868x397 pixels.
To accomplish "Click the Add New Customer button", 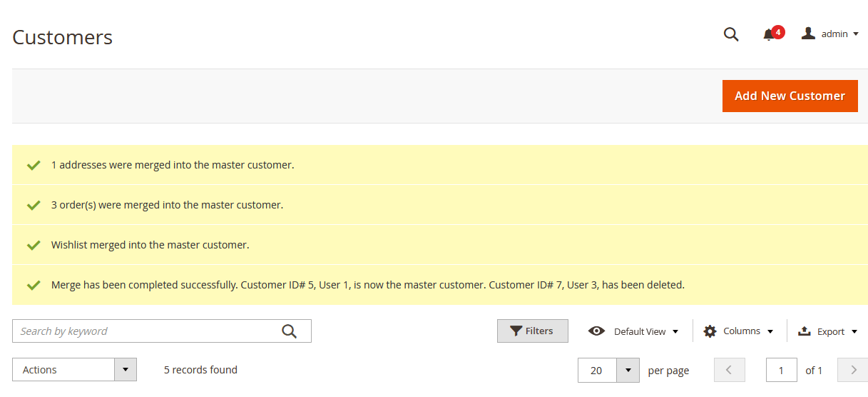I will pyautogui.click(x=790, y=96).
